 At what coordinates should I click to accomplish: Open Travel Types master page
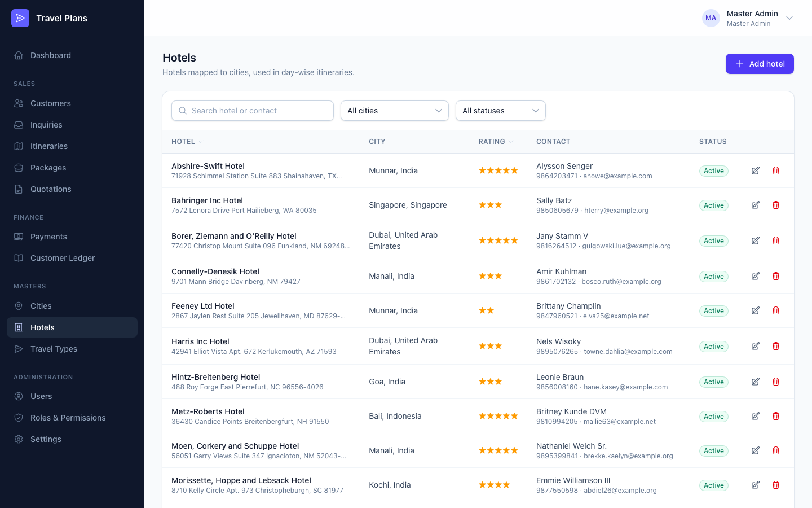tap(72, 349)
